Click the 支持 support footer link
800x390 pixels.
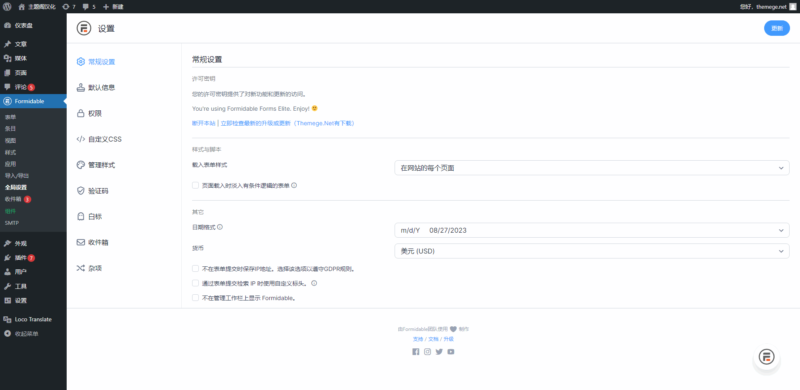pos(418,339)
